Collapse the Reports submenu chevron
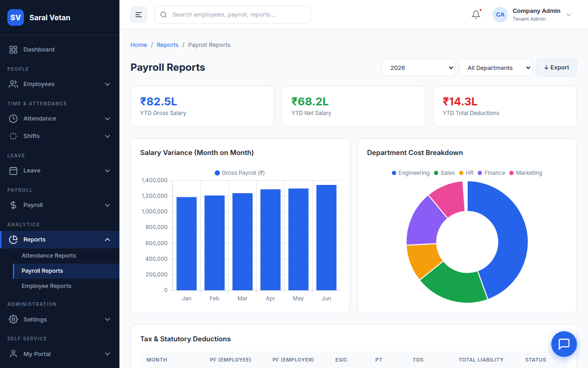 107,240
